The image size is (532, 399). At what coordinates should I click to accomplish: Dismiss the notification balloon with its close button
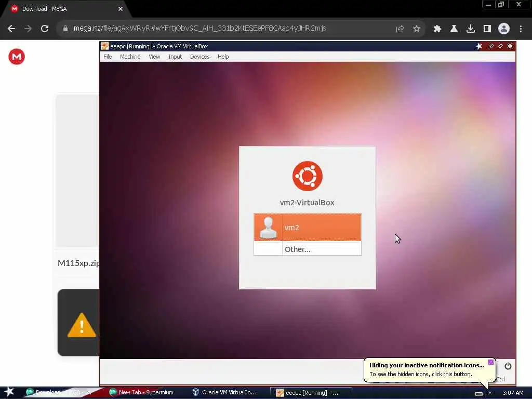click(490, 362)
